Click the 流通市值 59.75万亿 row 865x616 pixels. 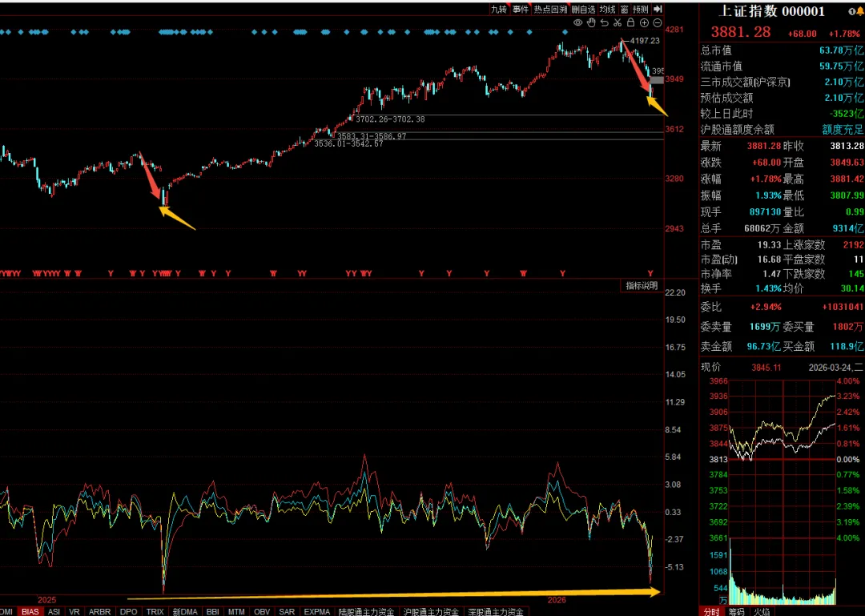coord(783,66)
